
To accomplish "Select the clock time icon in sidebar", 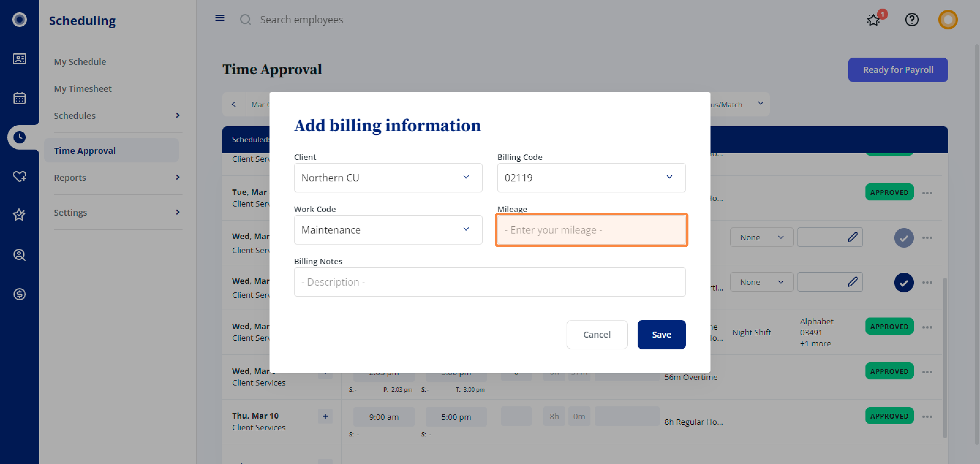I will (19, 137).
